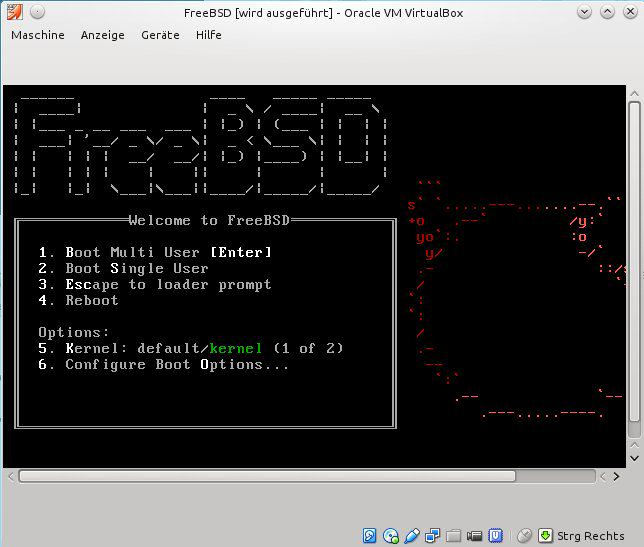Click the mouse integration status icon
Screen dimensions: 644x547
point(524,536)
